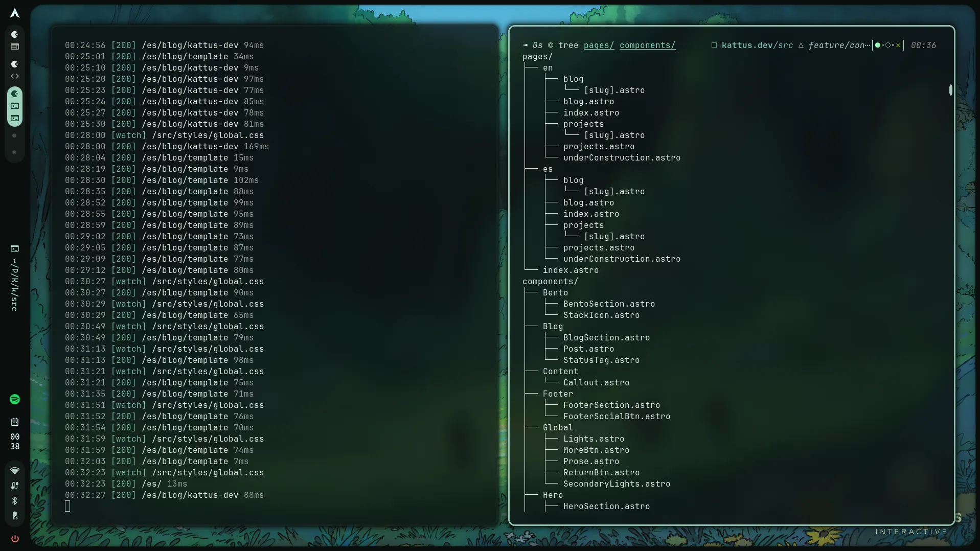
Task: Open the Arch Linux launcher logo
Action: coord(15,13)
